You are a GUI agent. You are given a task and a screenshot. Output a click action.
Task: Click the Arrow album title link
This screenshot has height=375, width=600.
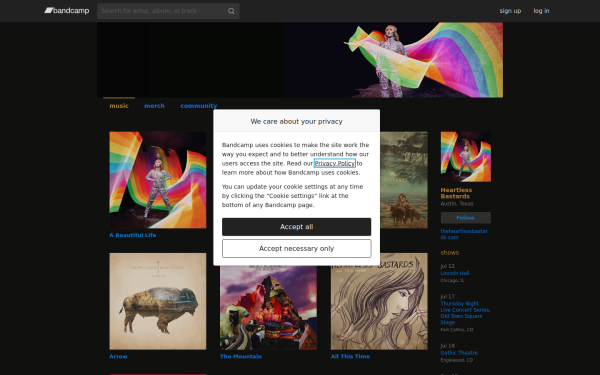tap(118, 356)
